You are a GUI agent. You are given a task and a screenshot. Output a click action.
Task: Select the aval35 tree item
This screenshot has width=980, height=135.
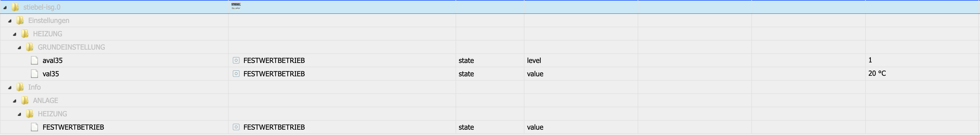[53, 61]
